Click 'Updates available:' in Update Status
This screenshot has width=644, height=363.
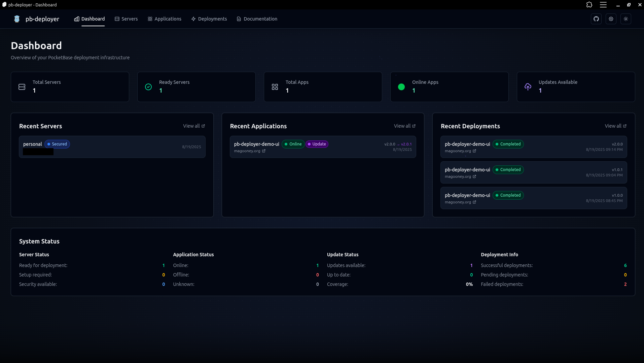[x=346, y=265]
